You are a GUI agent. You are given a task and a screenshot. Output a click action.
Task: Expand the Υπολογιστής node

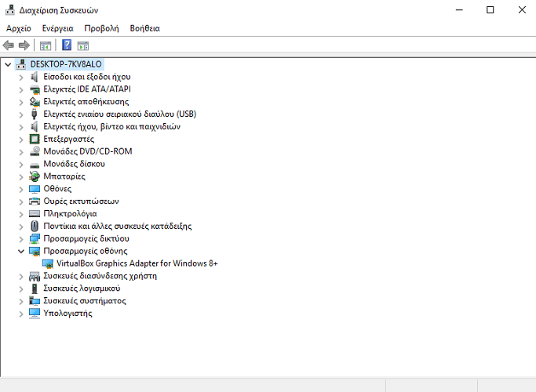coord(21,314)
